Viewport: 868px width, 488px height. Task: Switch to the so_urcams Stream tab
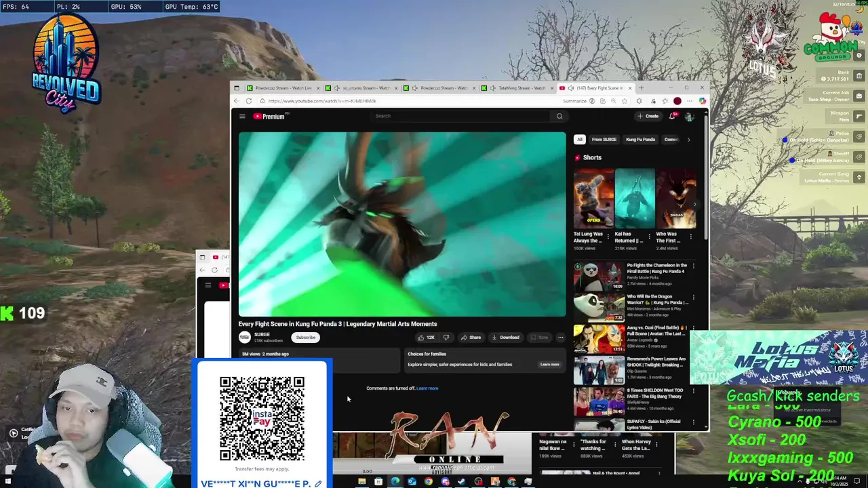point(362,88)
